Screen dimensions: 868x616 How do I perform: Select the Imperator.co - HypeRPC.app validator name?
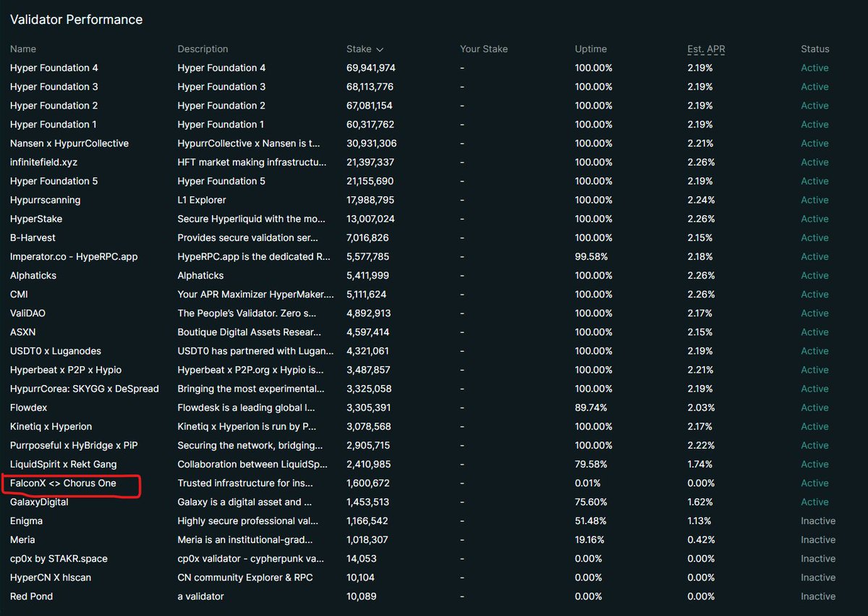(x=74, y=256)
